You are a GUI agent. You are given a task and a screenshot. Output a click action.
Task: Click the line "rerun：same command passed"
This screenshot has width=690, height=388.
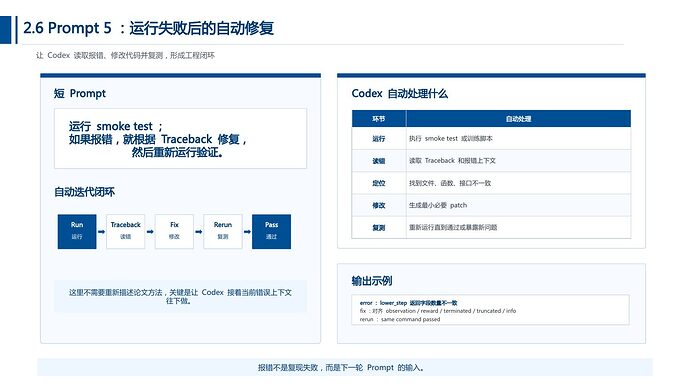400,319
